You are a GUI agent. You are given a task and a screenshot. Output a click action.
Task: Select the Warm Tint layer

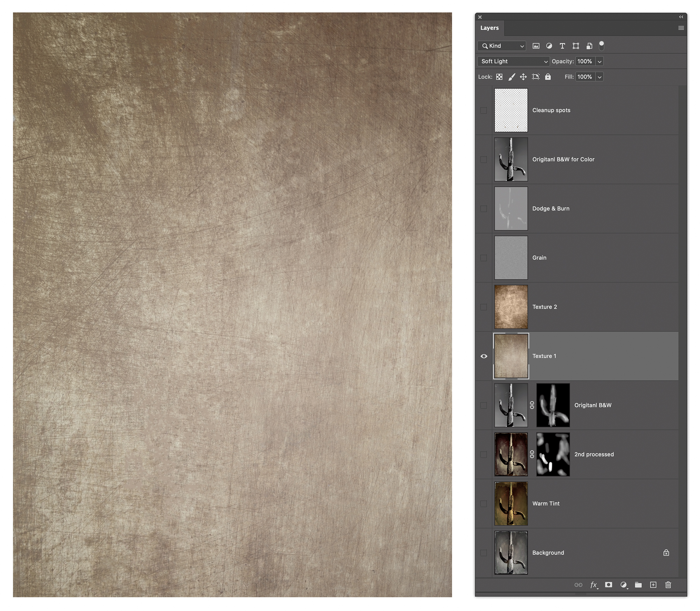[595, 504]
